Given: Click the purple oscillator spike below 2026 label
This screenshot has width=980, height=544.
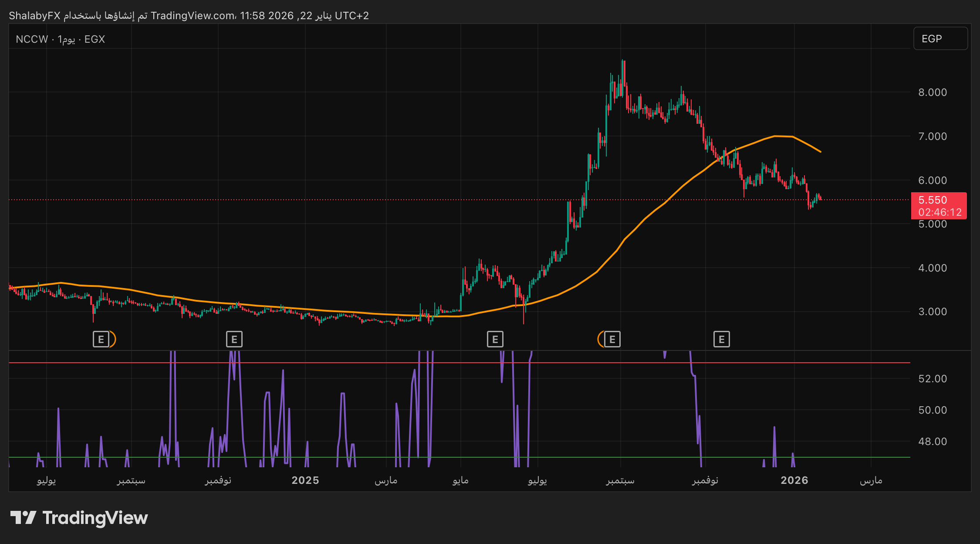Looking at the screenshot, I should pyautogui.click(x=793, y=456).
